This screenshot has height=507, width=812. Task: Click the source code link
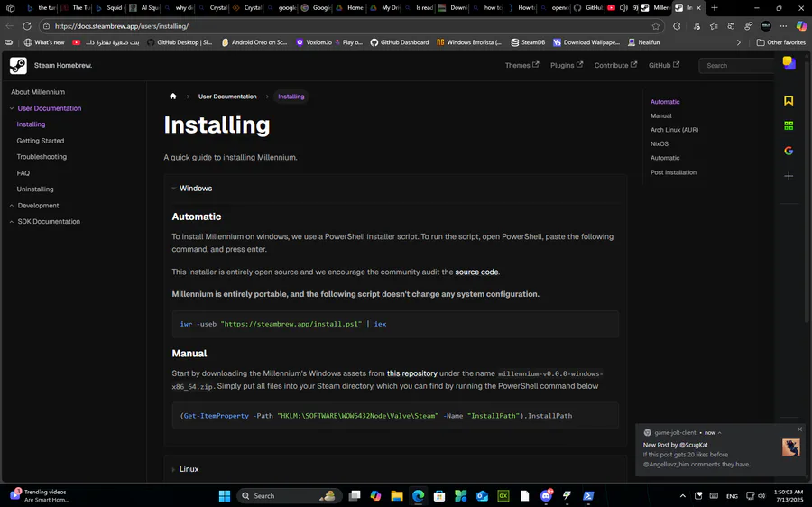pyautogui.click(x=476, y=272)
